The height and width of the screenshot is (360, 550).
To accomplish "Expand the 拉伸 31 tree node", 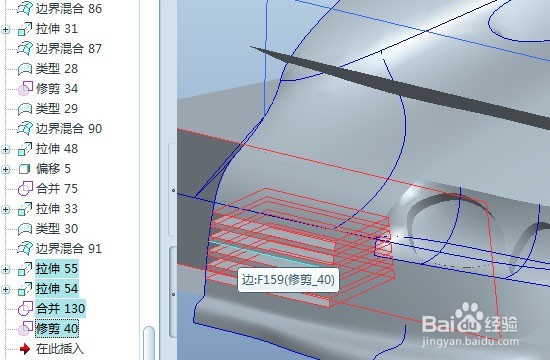I will pyautogui.click(x=6, y=29).
